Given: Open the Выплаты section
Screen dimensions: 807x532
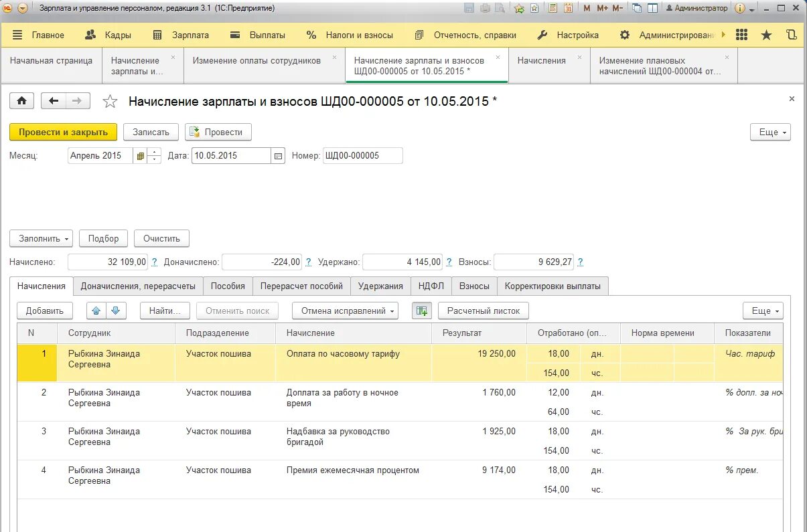Looking at the screenshot, I should point(258,35).
